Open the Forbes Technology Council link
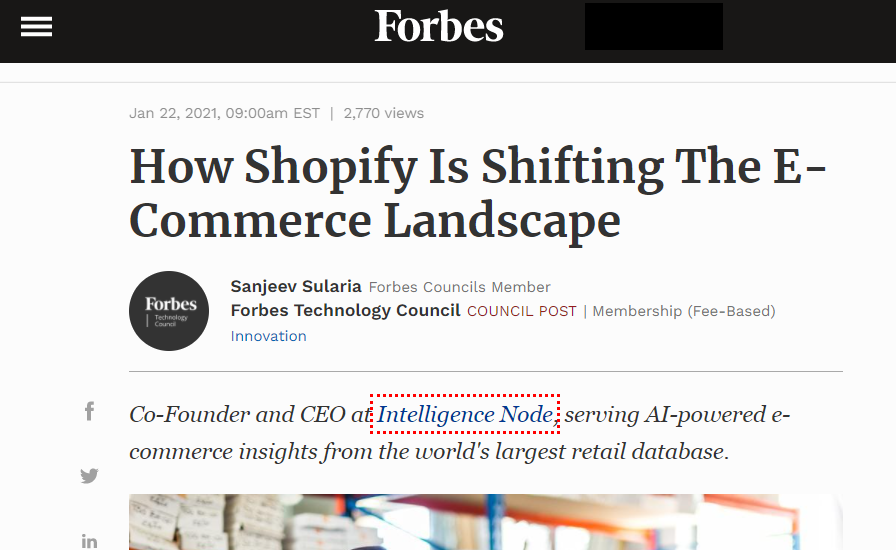 (345, 311)
